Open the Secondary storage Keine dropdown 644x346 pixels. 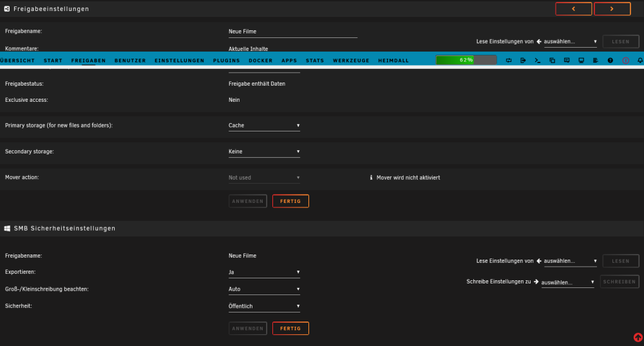[264, 151]
